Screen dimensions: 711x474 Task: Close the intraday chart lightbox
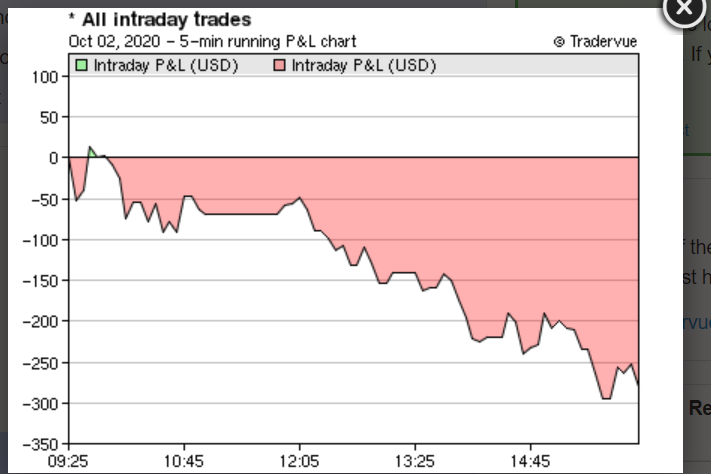(x=684, y=9)
